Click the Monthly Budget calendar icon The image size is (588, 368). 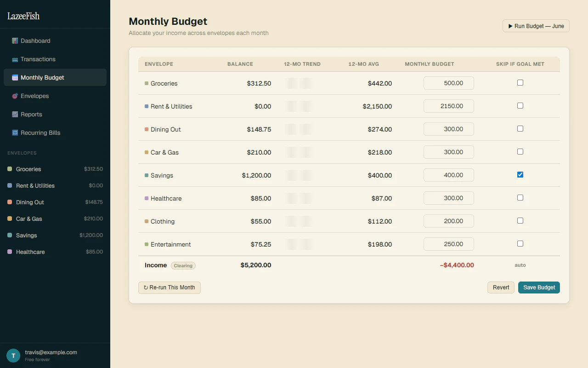pyautogui.click(x=15, y=78)
